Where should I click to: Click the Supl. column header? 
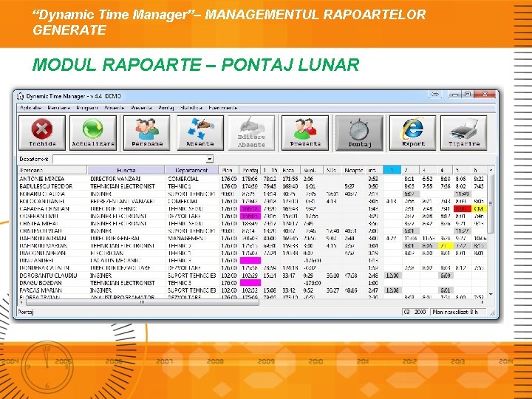pyautogui.click(x=312, y=171)
